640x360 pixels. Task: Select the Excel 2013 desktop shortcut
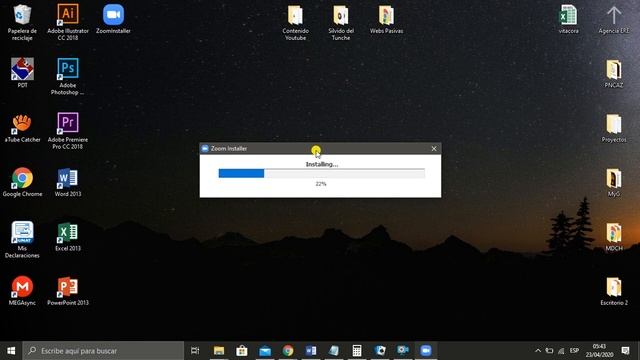pos(68,236)
